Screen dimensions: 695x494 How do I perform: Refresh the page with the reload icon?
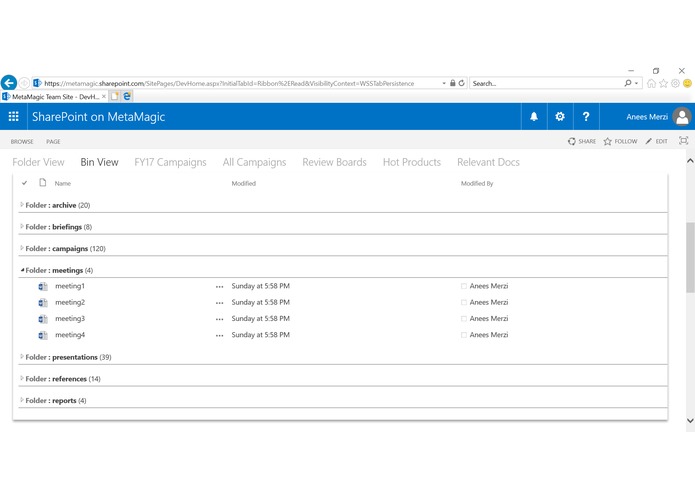pos(461,83)
